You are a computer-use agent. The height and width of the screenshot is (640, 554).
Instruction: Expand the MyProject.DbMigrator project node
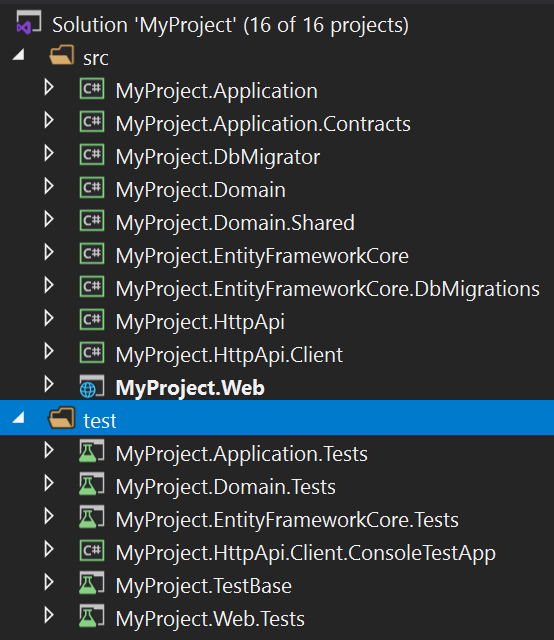click(49, 153)
